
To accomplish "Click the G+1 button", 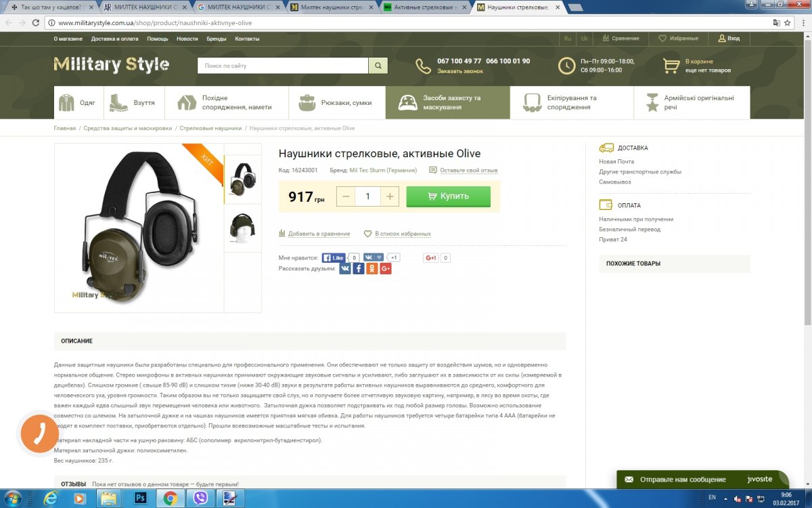I will [430, 258].
